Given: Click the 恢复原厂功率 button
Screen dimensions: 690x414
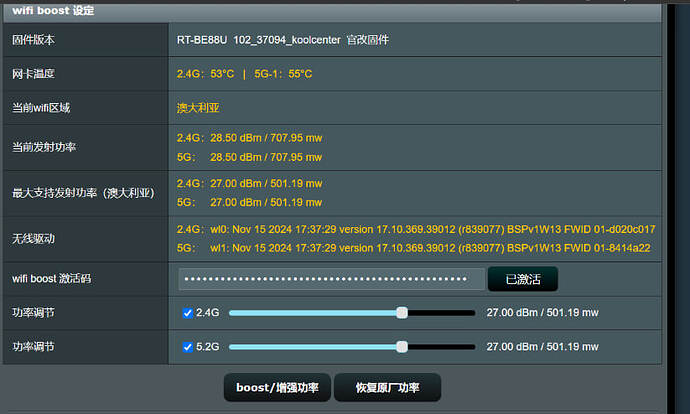Looking at the screenshot, I should tap(387, 387).
